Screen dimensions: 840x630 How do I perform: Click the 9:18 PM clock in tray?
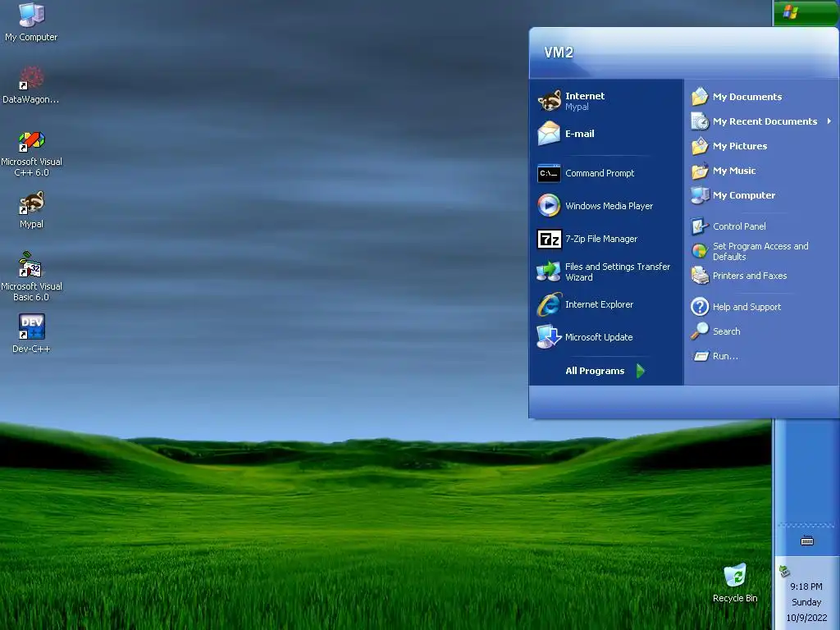806,587
